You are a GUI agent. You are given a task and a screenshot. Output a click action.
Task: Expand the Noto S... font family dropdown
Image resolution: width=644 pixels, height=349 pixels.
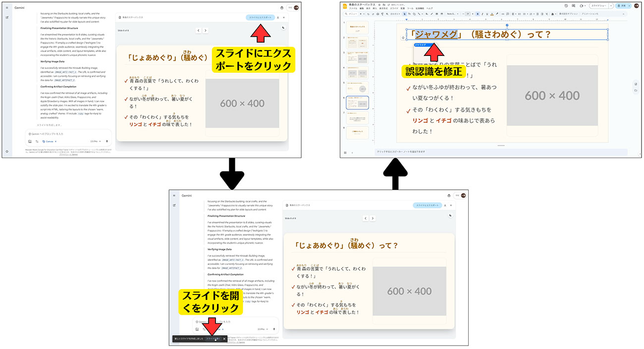click(451, 14)
